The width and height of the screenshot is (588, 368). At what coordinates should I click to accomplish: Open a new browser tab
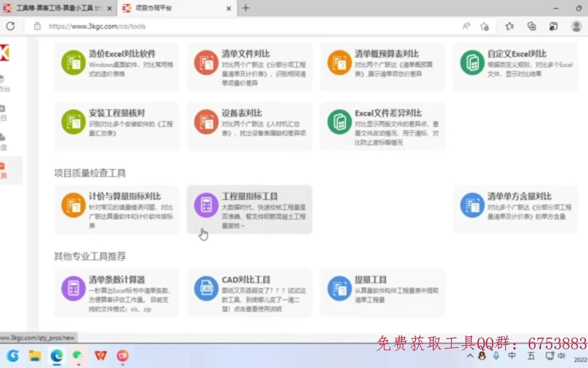coord(246,8)
